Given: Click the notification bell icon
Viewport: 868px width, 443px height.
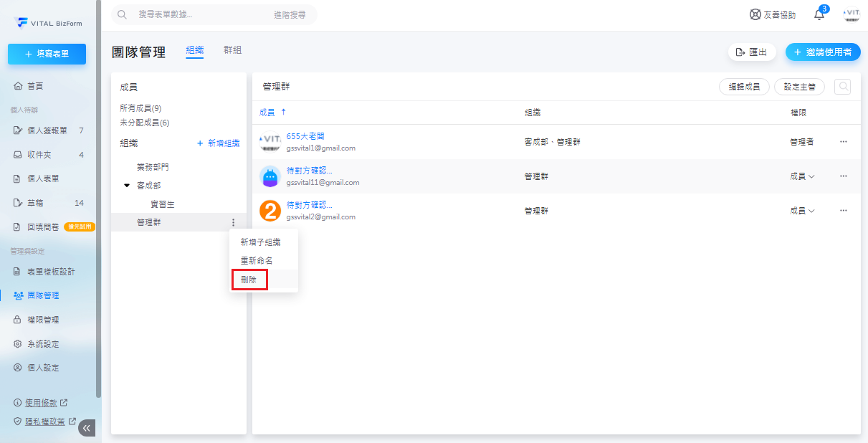Looking at the screenshot, I should point(819,15).
